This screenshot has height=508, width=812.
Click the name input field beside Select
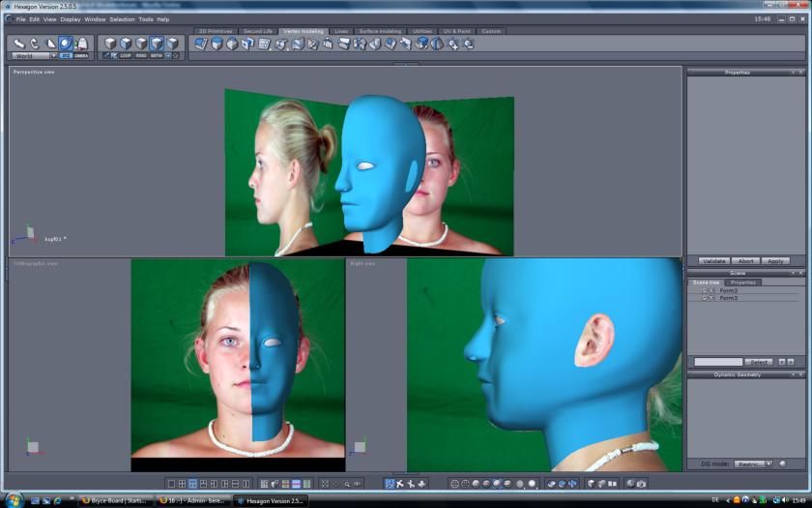[717, 362]
